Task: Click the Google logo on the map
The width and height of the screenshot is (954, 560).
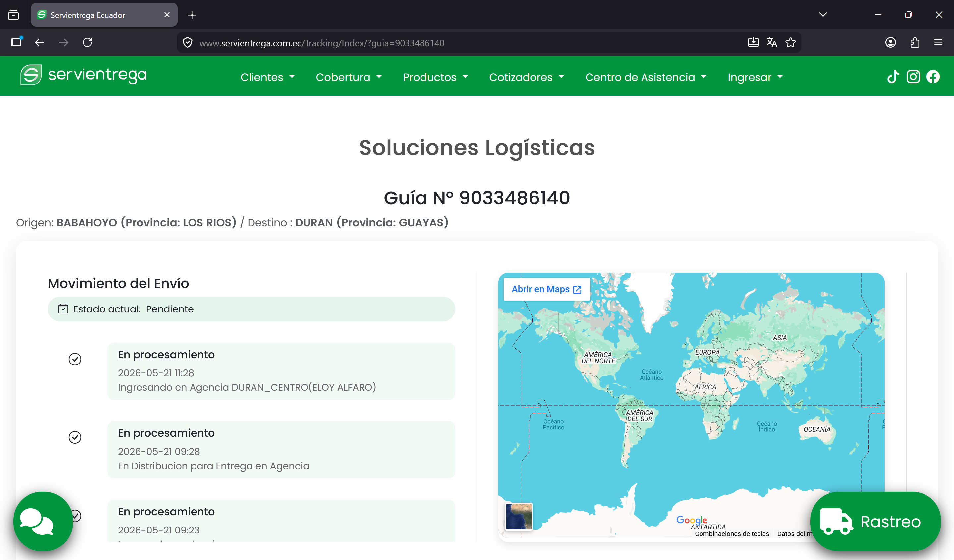Action: 692,520
